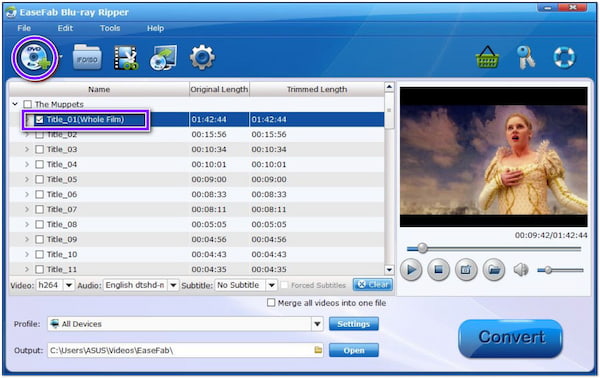Check the Title_05 checkbox
Screen dimensions: 600x378
coord(39,179)
